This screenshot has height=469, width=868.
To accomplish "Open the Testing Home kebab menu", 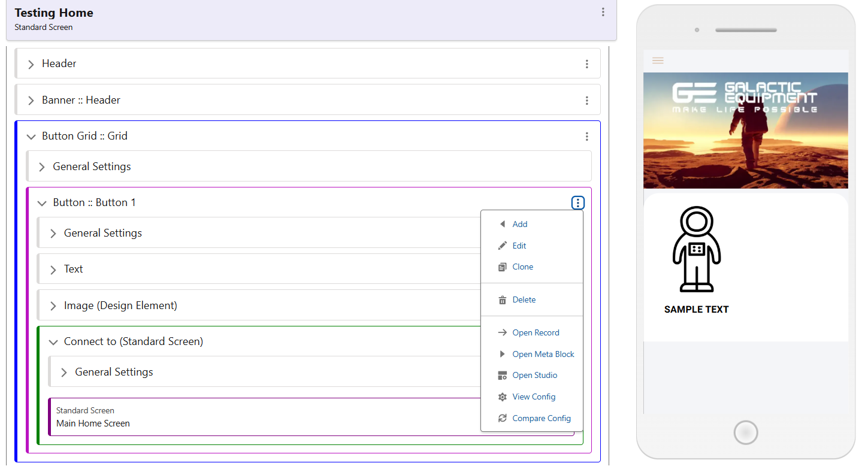I will [x=603, y=12].
